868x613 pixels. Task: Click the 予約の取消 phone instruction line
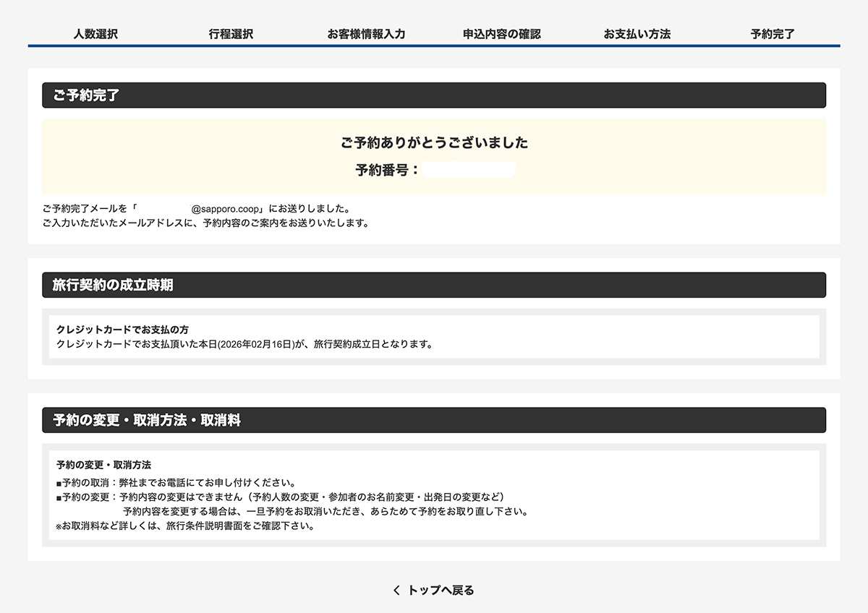click(176, 481)
